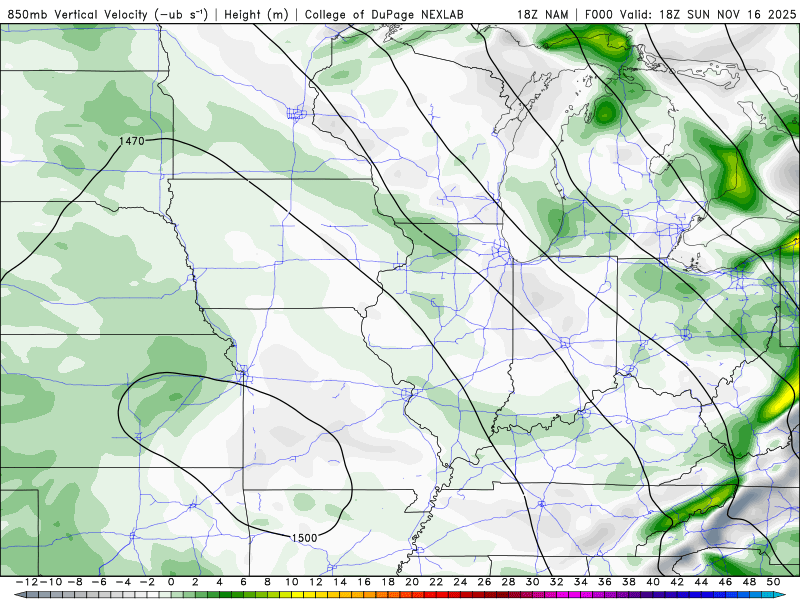
Task: Click the '32' value on the color scale
Action: pos(557,582)
